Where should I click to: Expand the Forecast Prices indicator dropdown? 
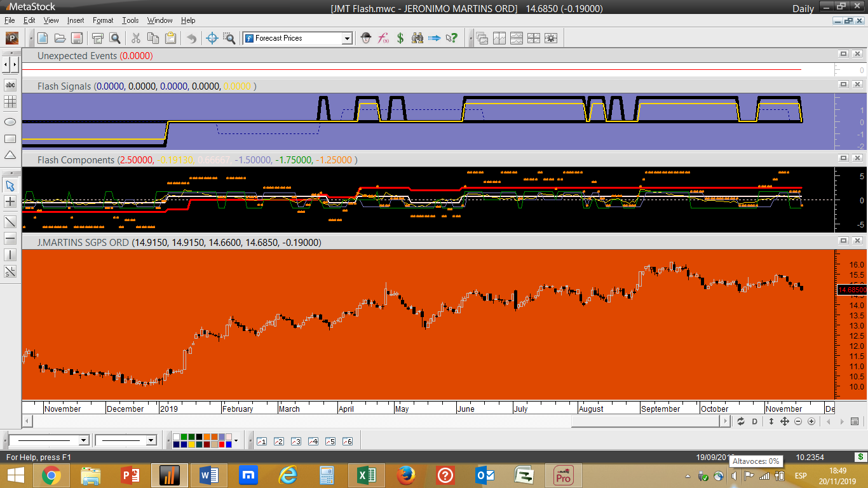pos(347,39)
